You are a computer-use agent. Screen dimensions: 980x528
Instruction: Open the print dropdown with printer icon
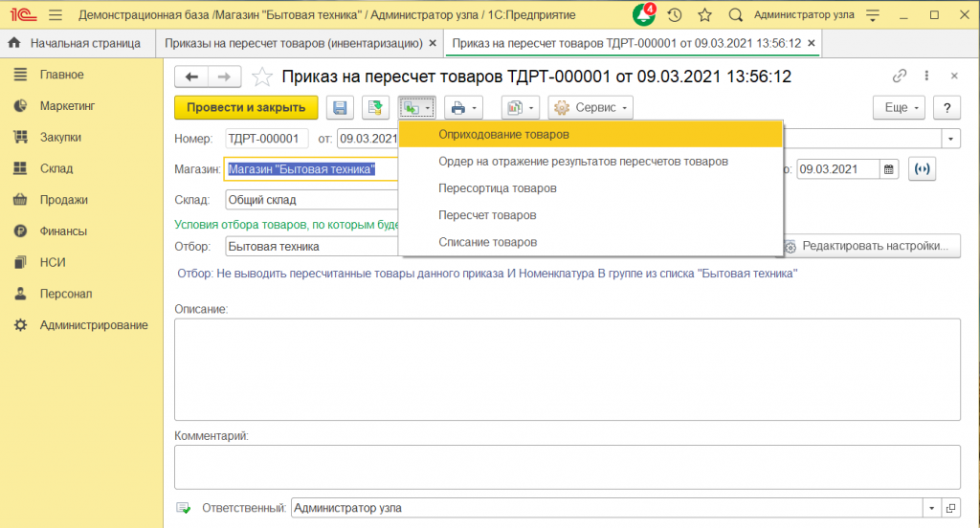click(x=464, y=107)
